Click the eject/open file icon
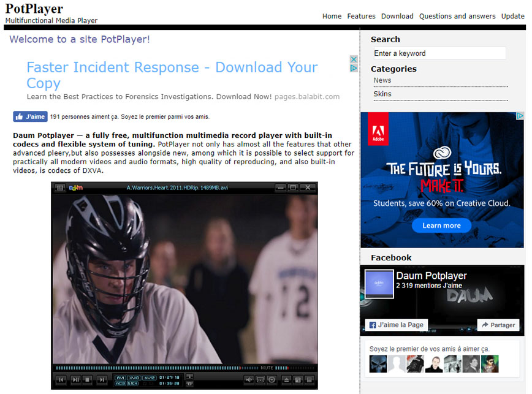This screenshot has height=394, width=532. tap(286, 380)
